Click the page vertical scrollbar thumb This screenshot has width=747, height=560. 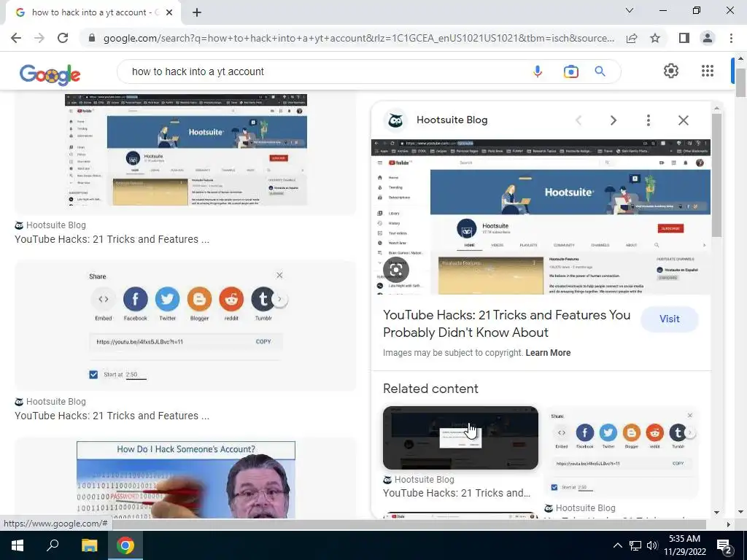pos(740,82)
